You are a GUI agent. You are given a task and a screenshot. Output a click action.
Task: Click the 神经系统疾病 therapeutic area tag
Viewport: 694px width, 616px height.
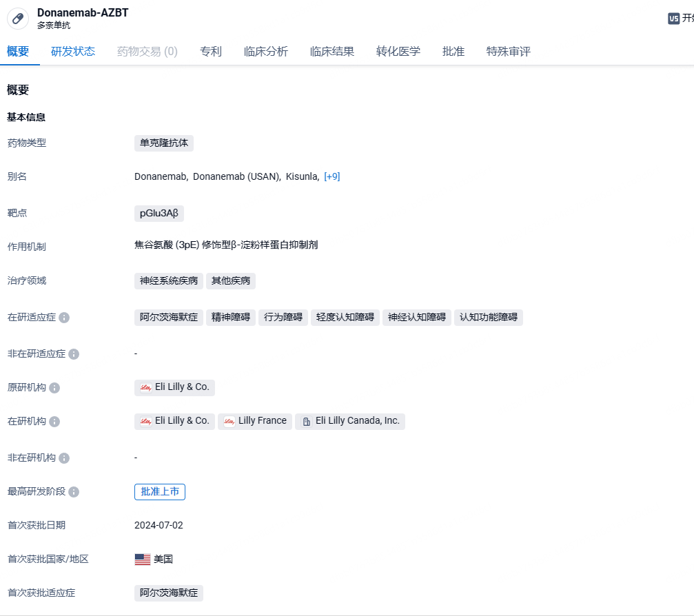point(169,281)
